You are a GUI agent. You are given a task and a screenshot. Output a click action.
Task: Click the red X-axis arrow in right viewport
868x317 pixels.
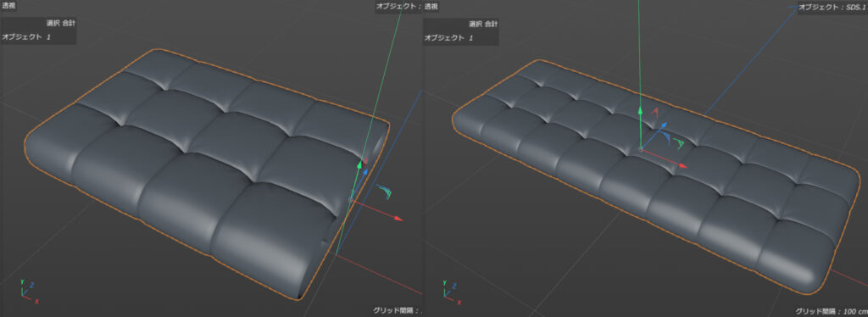click(x=683, y=165)
